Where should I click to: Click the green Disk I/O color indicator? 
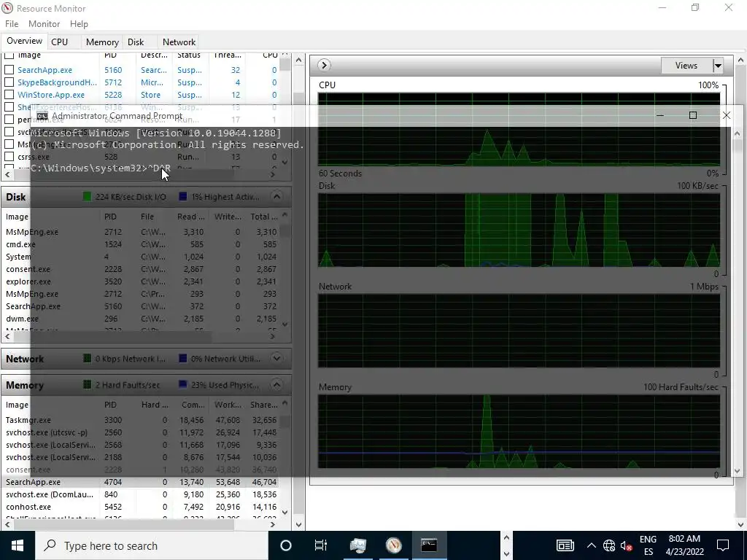click(87, 197)
